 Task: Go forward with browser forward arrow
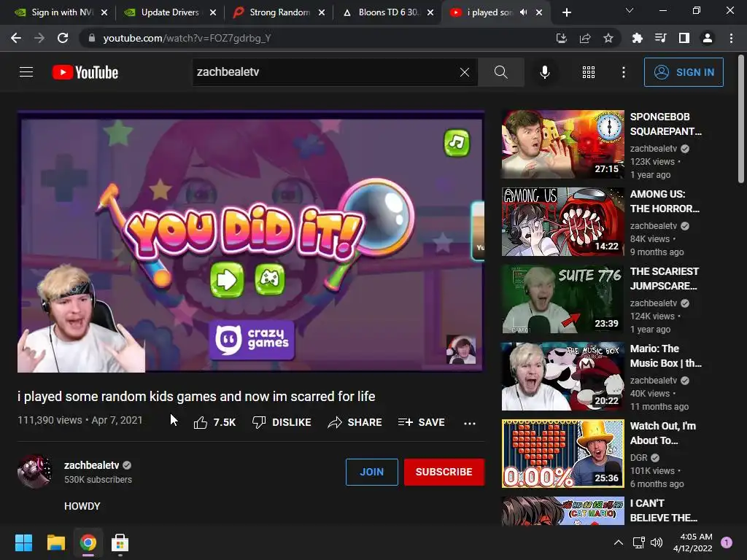(39, 38)
